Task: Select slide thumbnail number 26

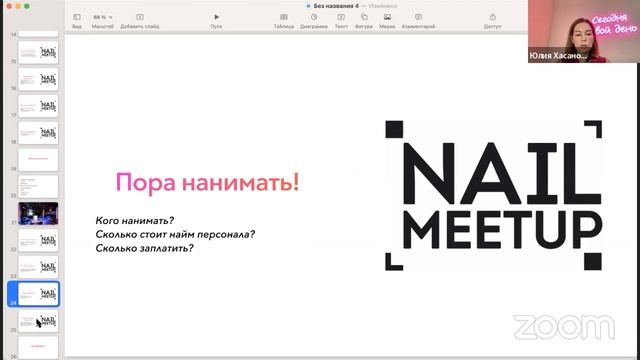Action: (x=38, y=347)
